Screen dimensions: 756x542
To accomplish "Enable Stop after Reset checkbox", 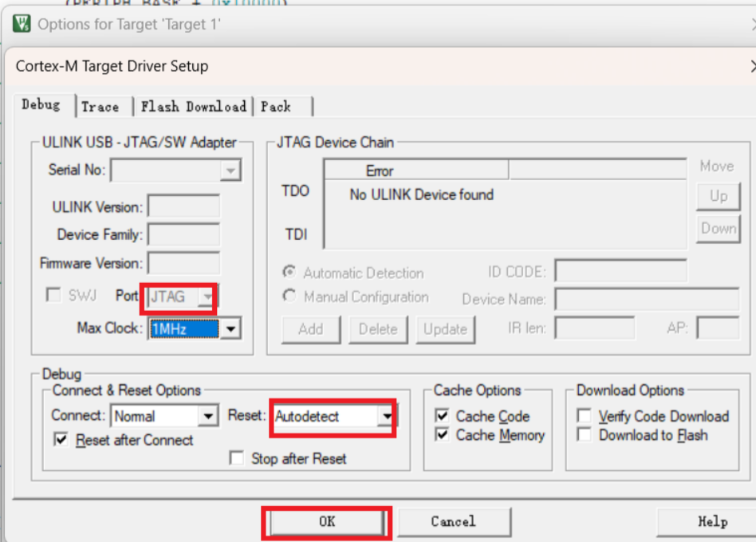I will click(236, 458).
